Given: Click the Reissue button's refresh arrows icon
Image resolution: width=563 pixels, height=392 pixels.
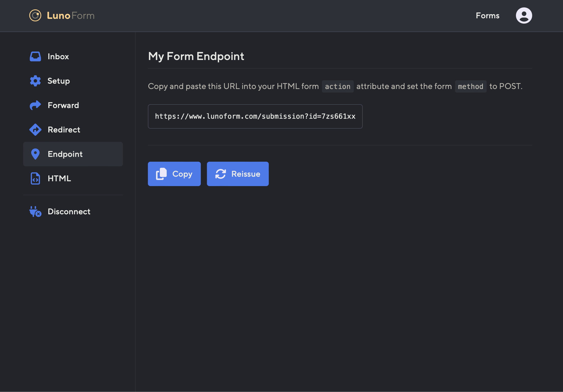Looking at the screenshot, I should point(220,174).
